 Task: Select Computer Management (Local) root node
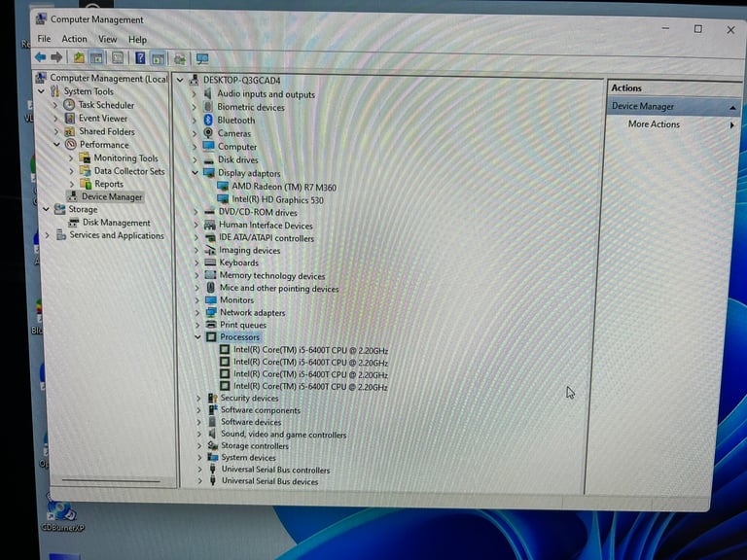(109, 78)
